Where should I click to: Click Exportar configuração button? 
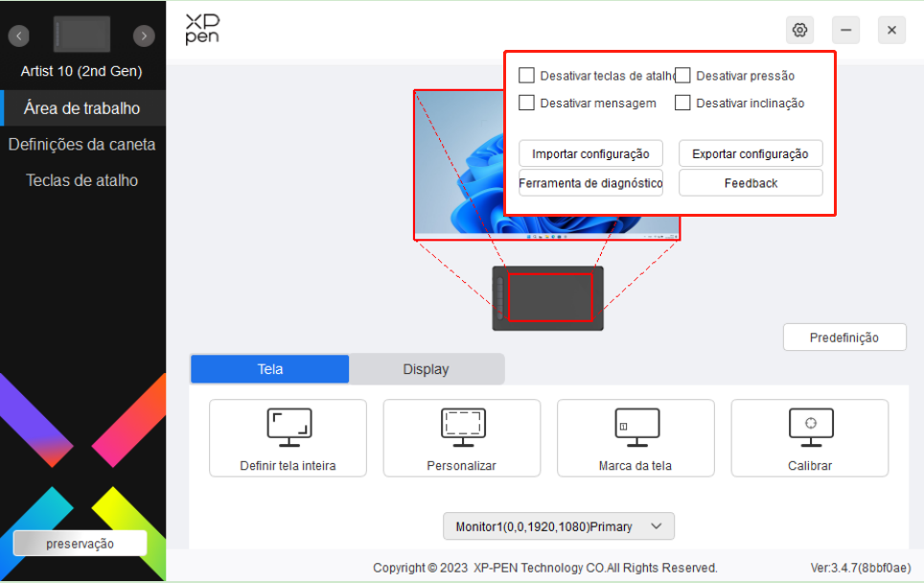(x=751, y=153)
